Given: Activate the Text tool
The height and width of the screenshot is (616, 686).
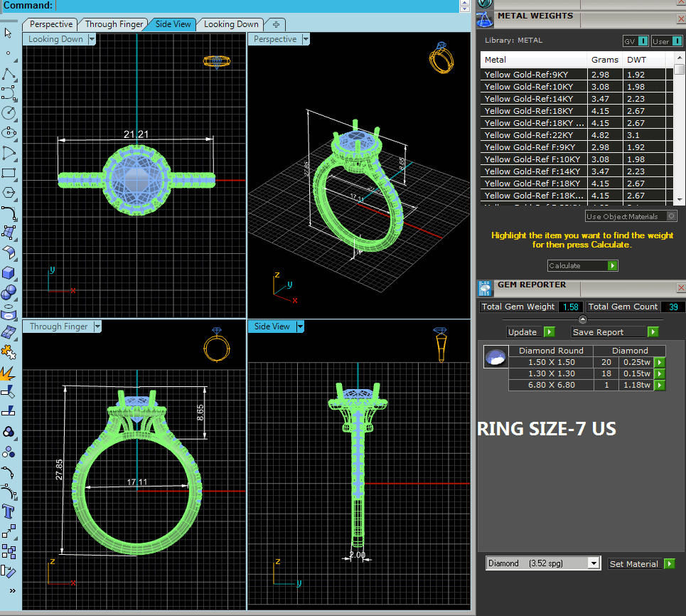Looking at the screenshot, I should 9,511.
